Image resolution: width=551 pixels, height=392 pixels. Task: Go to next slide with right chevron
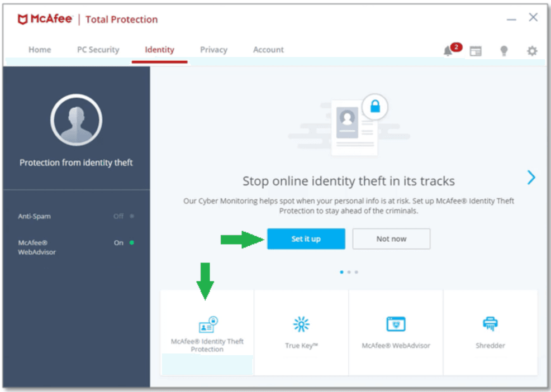pos(531,178)
